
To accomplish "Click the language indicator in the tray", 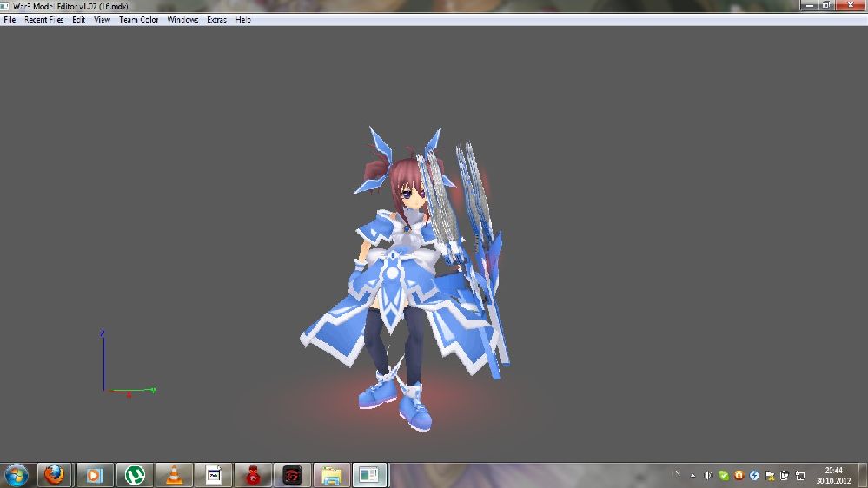I will click(x=678, y=474).
